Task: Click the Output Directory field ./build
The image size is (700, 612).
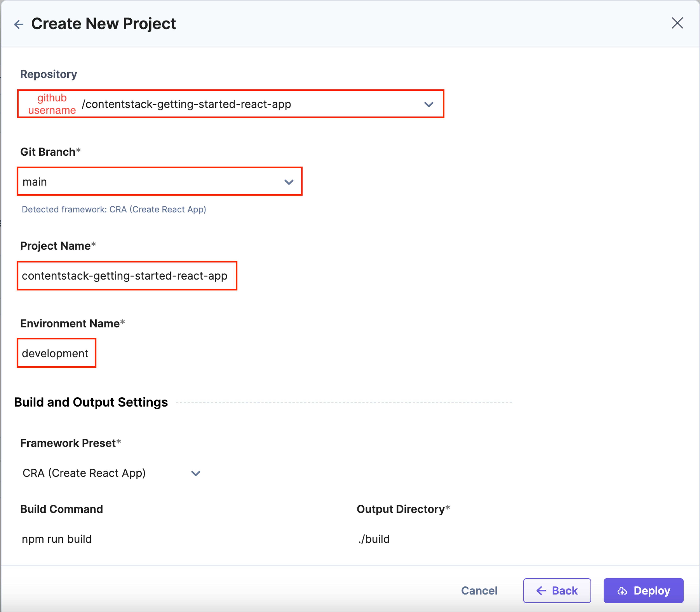Action: 374,539
